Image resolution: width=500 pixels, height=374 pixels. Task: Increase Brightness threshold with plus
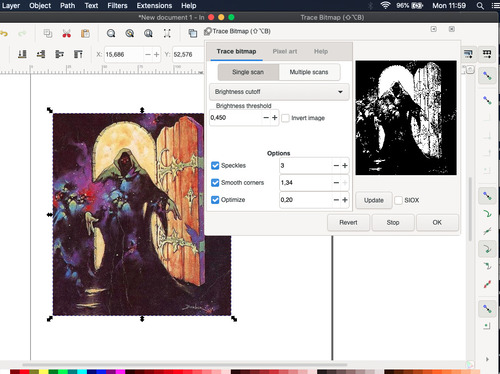coord(275,118)
